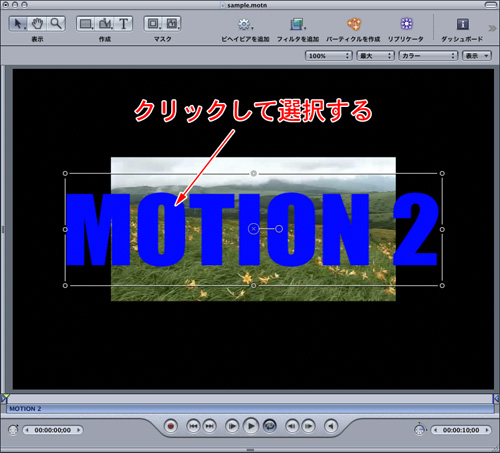Click the sample.motn window title
Viewport: 500px width, 453px height.
[247, 5]
